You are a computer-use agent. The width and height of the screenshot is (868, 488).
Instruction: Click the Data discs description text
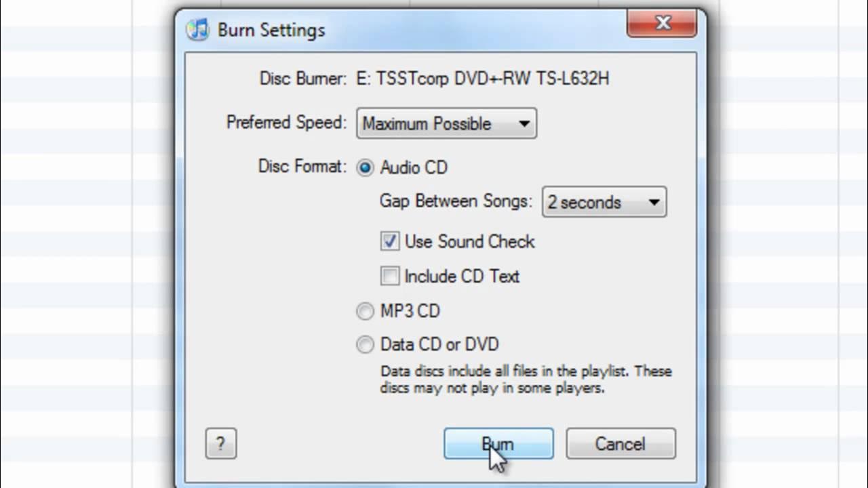click(526, 380)
